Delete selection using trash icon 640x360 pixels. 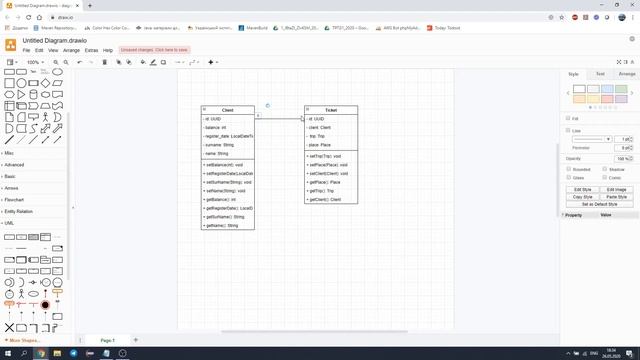tap(104, 62)
